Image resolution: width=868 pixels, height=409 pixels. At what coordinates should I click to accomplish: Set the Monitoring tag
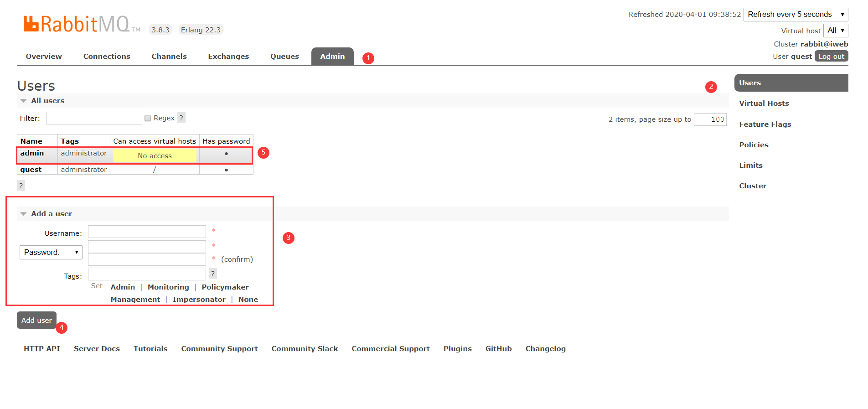[168, 287]
